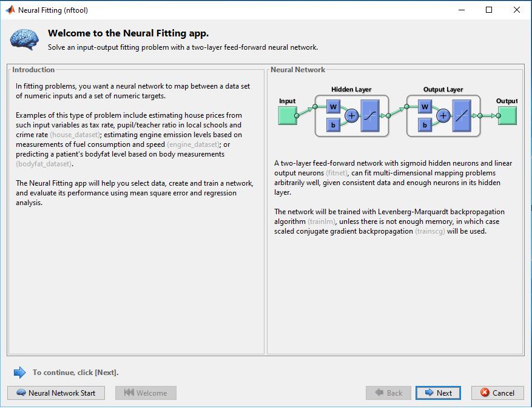Image resolution: width=532 pixels, height=409 pixels.
Task: Click hidden layer sigmoid transfer block
Action: coord(370,116)
